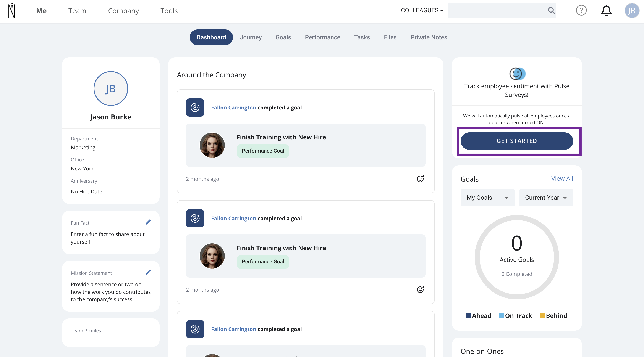
Task: Click the 0 Completed goals text
Action: [517, 274]
